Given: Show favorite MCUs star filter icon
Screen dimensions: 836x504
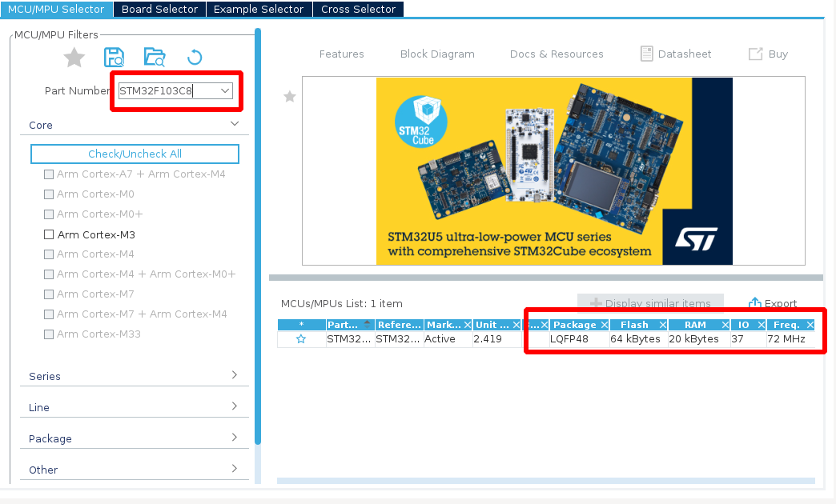Looking at the screenshot, I should tap(74, 58).
